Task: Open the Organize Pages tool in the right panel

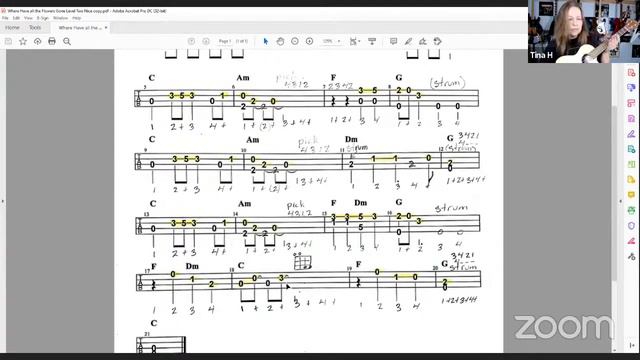Action: 631,164
